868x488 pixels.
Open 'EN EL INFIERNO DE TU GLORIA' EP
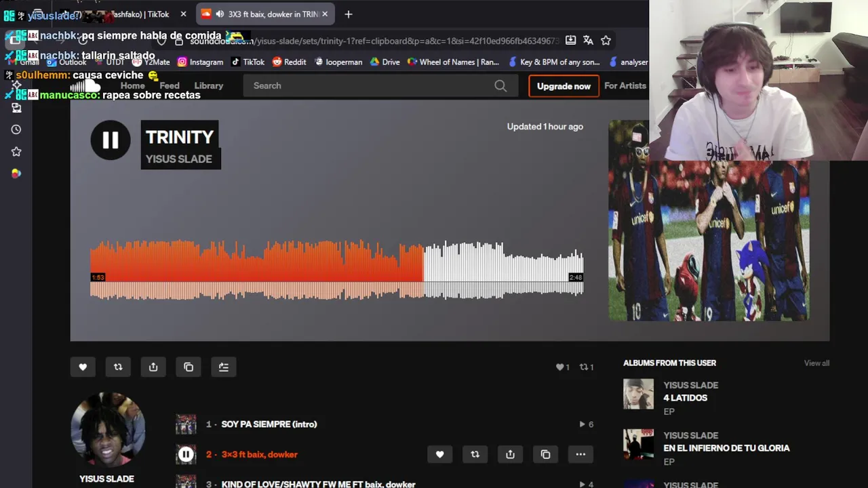(726, 448)
